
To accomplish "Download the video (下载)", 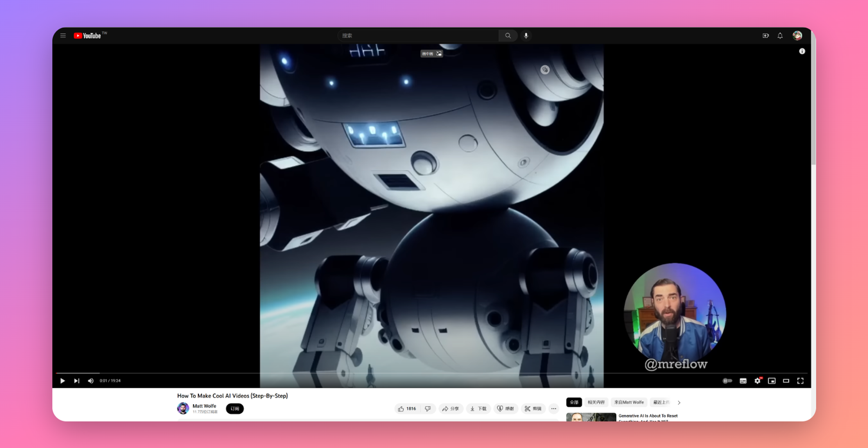I will pos(478,408).
